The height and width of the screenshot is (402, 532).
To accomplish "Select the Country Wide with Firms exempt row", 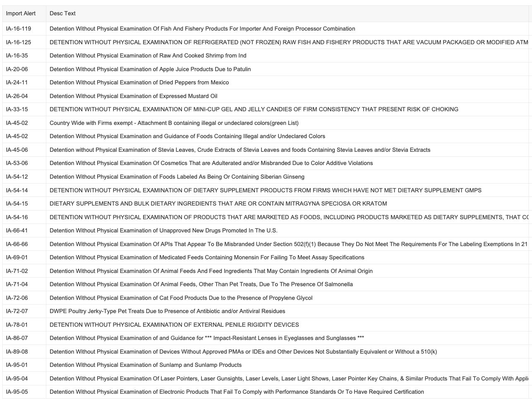I will (x=174, y=123).
